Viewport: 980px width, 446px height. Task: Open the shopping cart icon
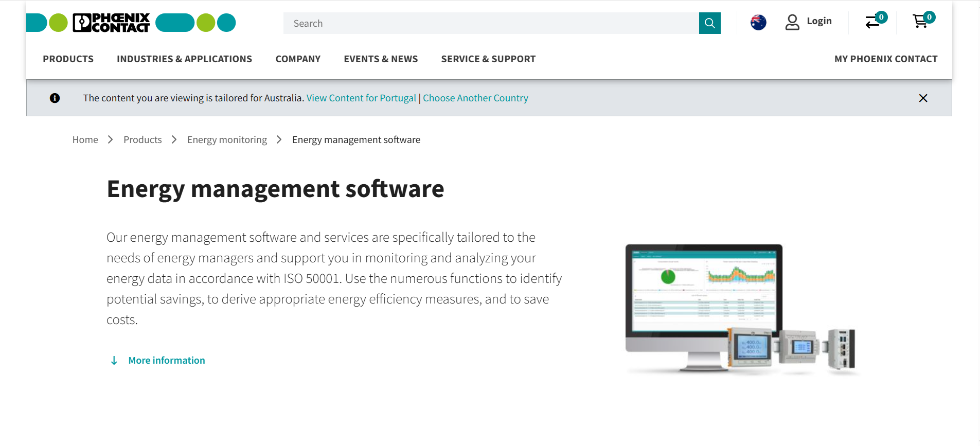pos(921,21)
